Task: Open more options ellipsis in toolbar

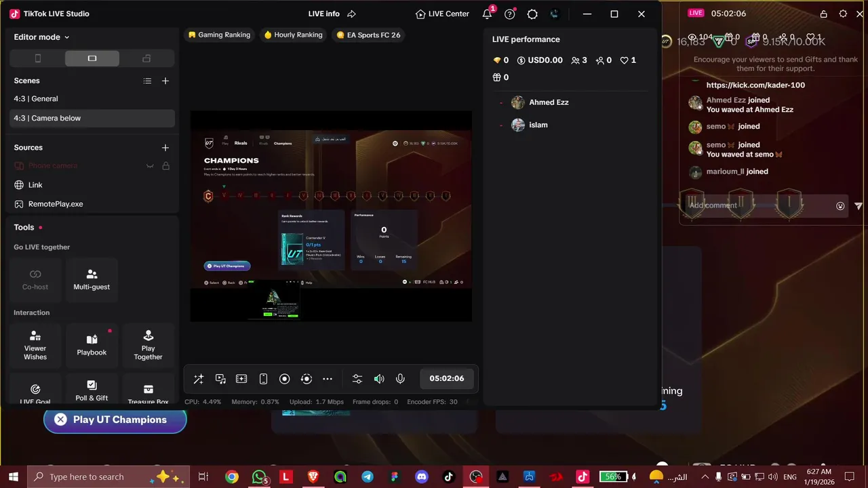Action: pos(328,379)
